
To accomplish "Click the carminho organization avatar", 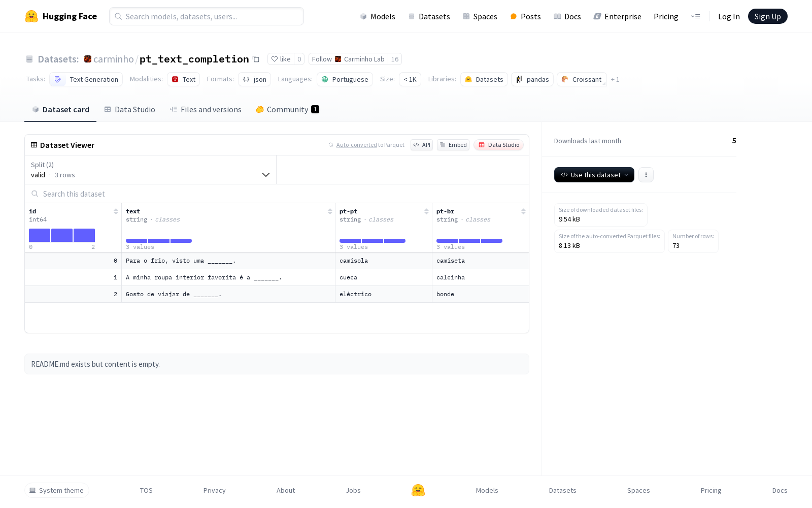I will [x=88, y=59].
